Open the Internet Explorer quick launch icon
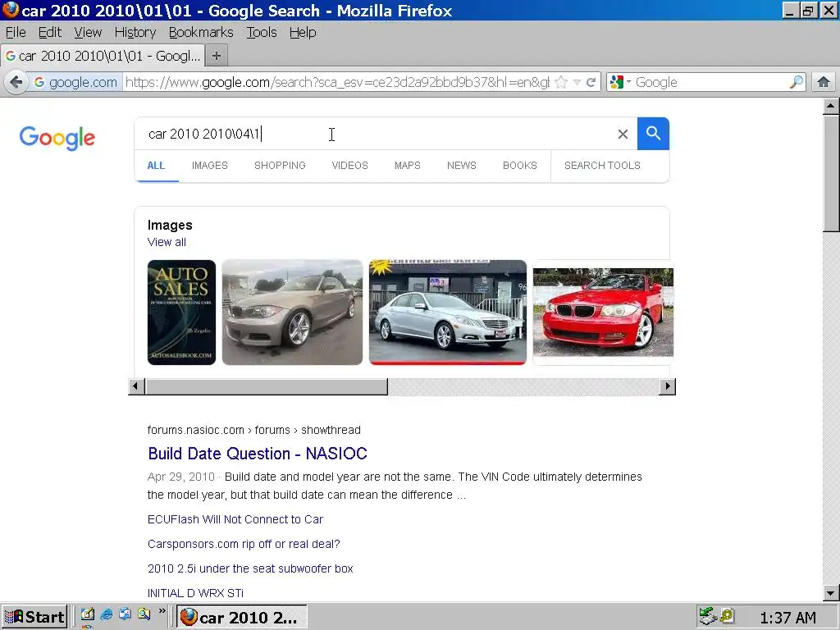Image resolution: width=840 pixels, height=630 pixels. pos(106,614)
